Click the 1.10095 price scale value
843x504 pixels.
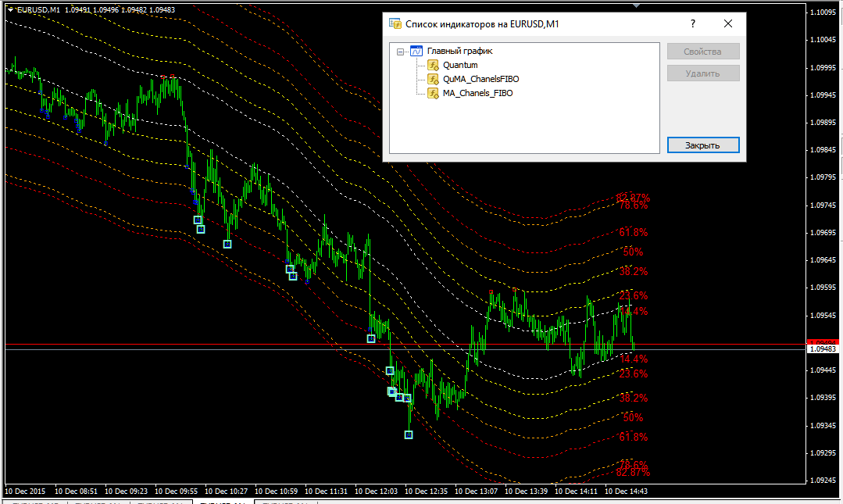tap(823, 13)
